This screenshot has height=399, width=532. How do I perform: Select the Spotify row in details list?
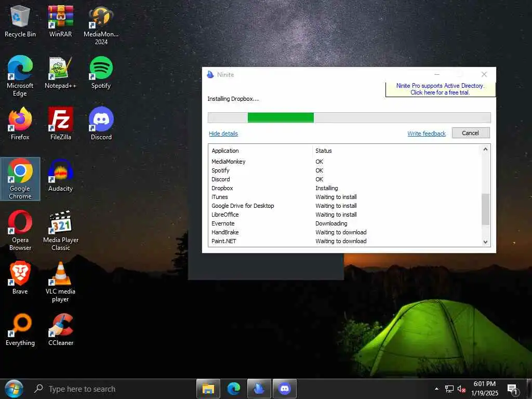tap(345, 170)
